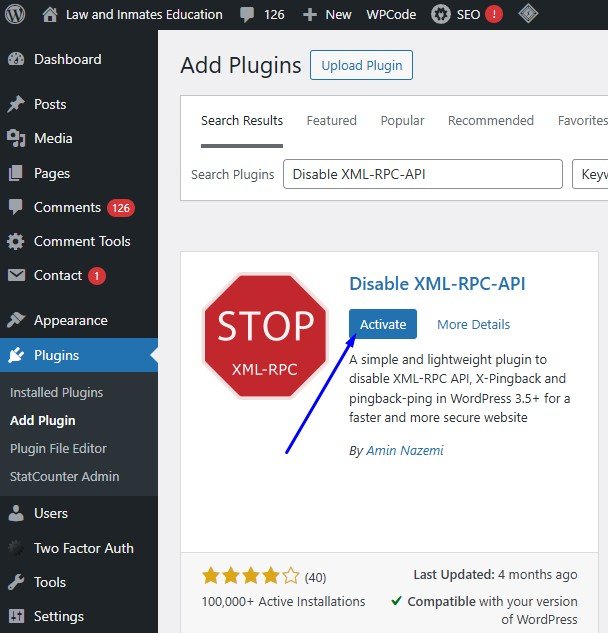Click the Upload Plugin button
Screen dimensions: 608x633
361,65
